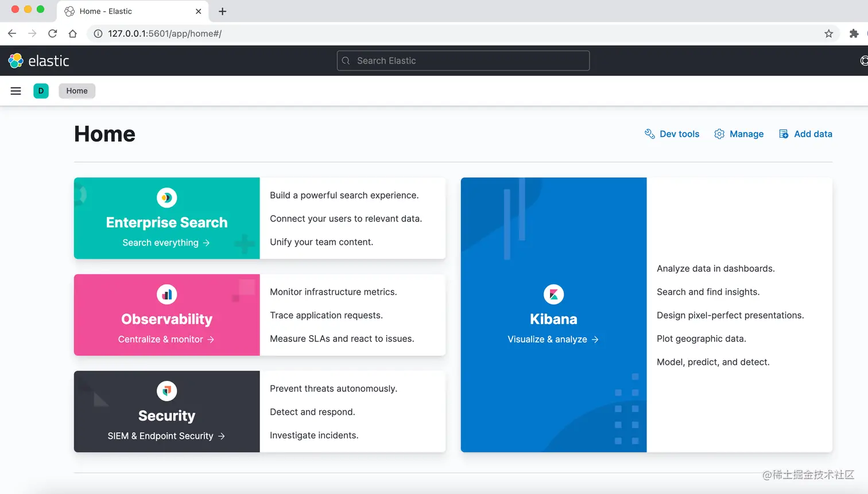Click the Home breadcrumb
Image resolution: width=868 pixels, height=494 pixels.
pyautogui.click(x=77, y=91)
